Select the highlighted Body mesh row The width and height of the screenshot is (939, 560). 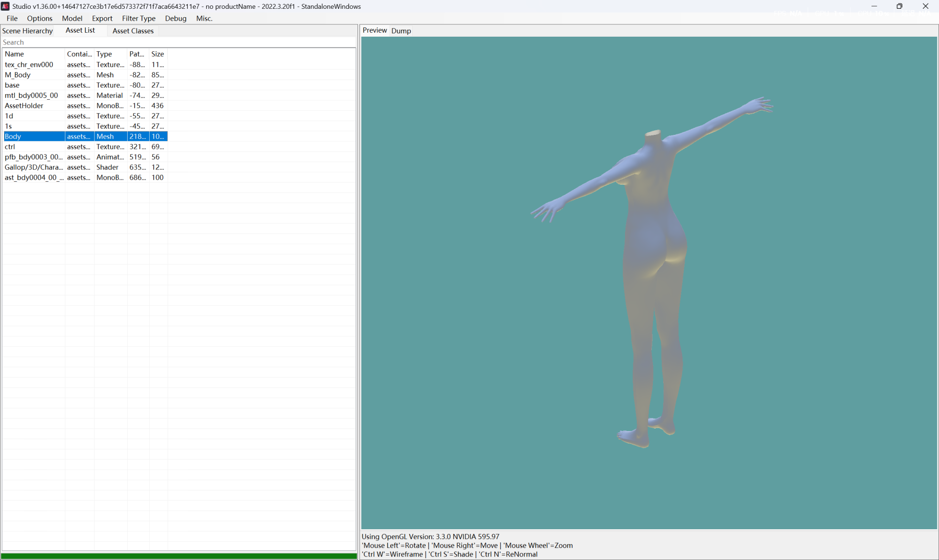85,136
